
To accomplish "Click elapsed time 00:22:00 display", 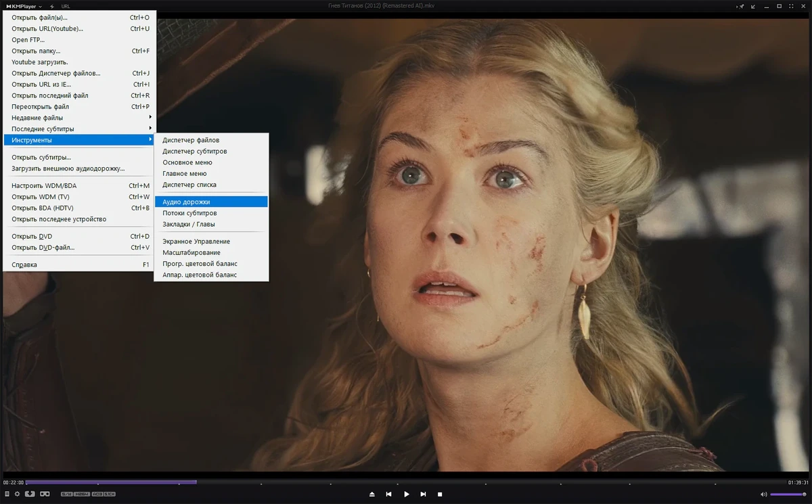I will [13, 482].
